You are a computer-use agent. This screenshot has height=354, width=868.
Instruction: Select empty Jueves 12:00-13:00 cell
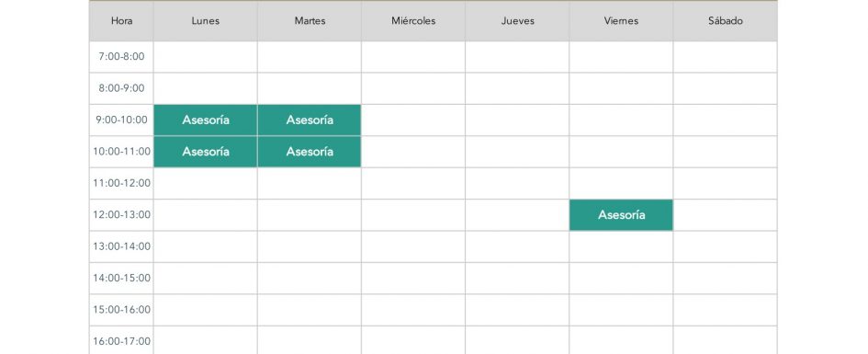click(518, 215)
